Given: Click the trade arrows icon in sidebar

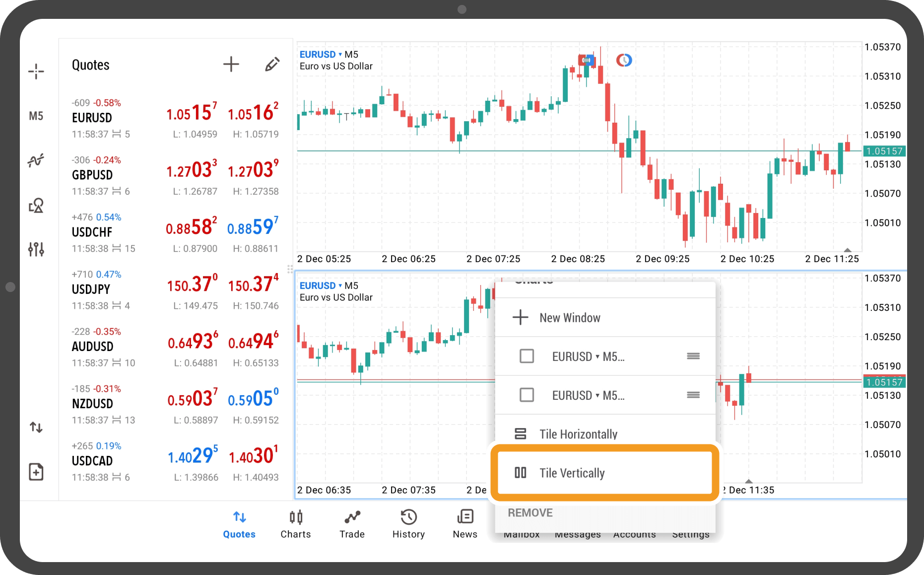Looking at the screenshot, I should (x=36, y=427).
